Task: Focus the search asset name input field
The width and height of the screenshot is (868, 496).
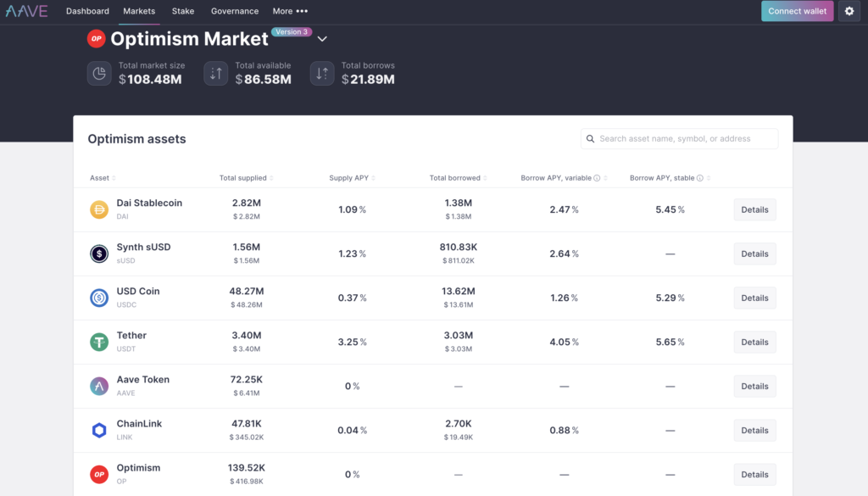Action: coord(679,139)
